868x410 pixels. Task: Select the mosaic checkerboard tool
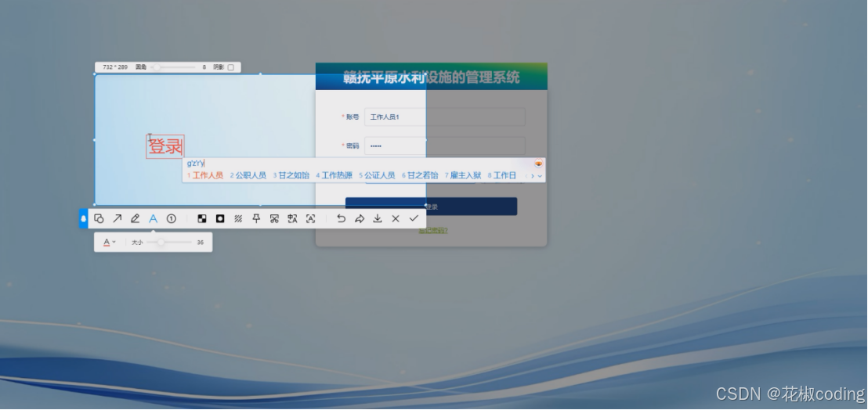(202, 219)
